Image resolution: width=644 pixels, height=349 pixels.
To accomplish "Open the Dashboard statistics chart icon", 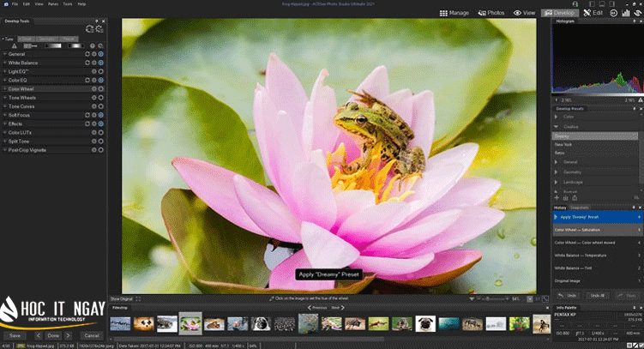I will point(625,13).
